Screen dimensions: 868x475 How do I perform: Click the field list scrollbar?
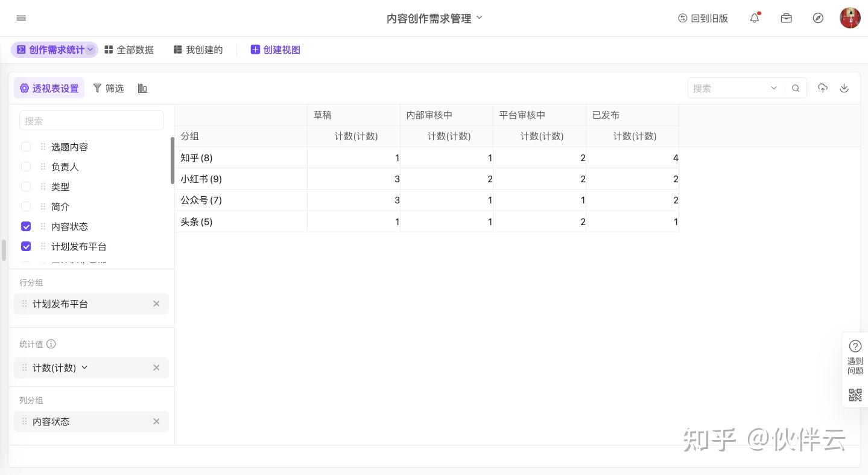pos(173,161)
